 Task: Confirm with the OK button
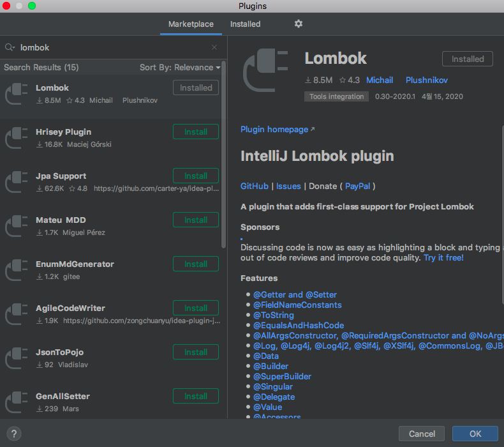click(475, 434)
